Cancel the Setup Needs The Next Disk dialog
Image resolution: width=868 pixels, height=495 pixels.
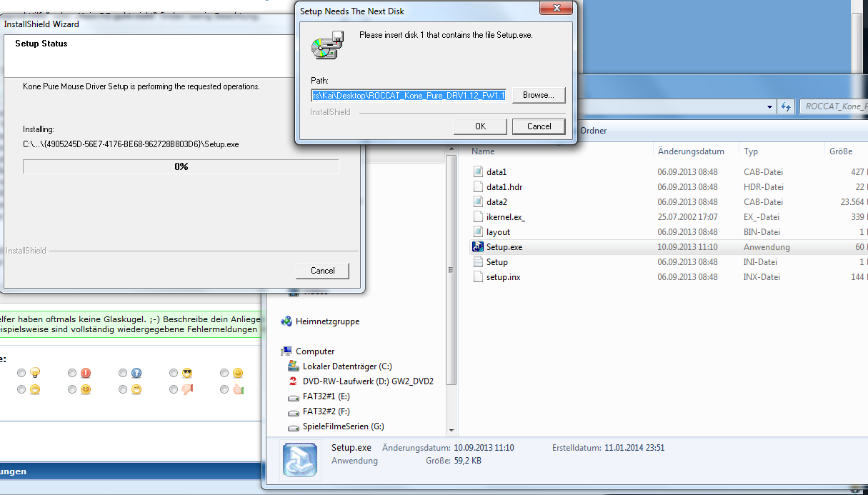click(x=539, y=126)
